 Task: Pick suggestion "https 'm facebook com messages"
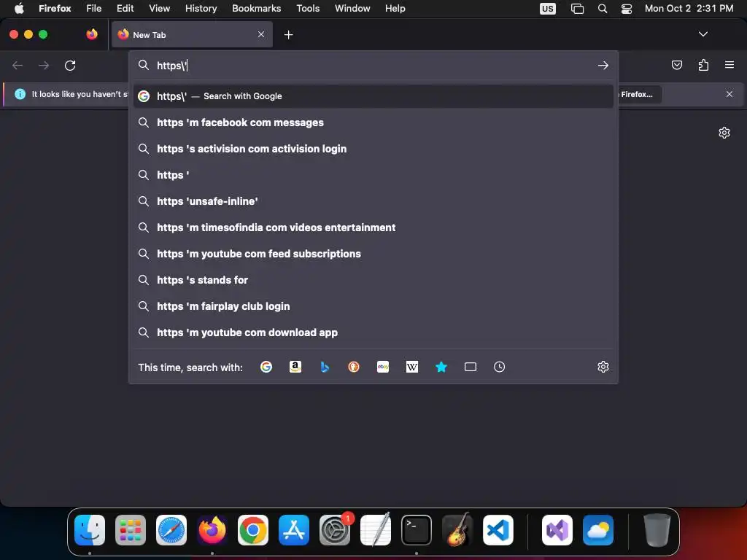click(x=373, y=122)
